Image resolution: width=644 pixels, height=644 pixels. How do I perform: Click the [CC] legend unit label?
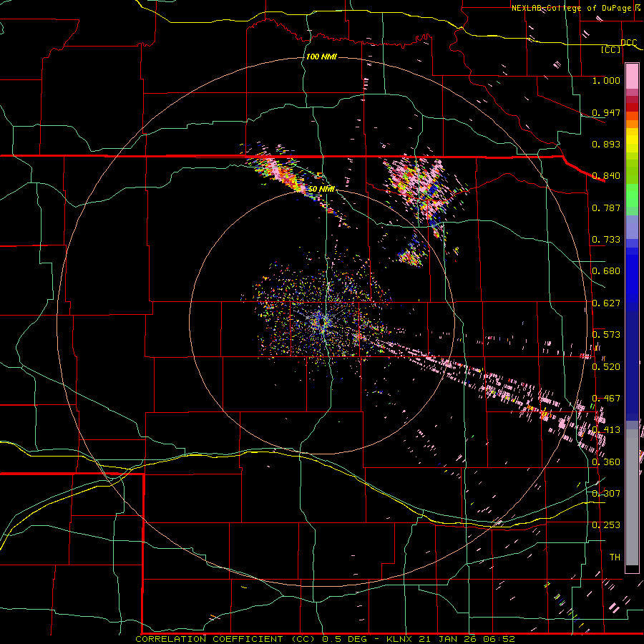pyautogui.click(x=611, y=50)
